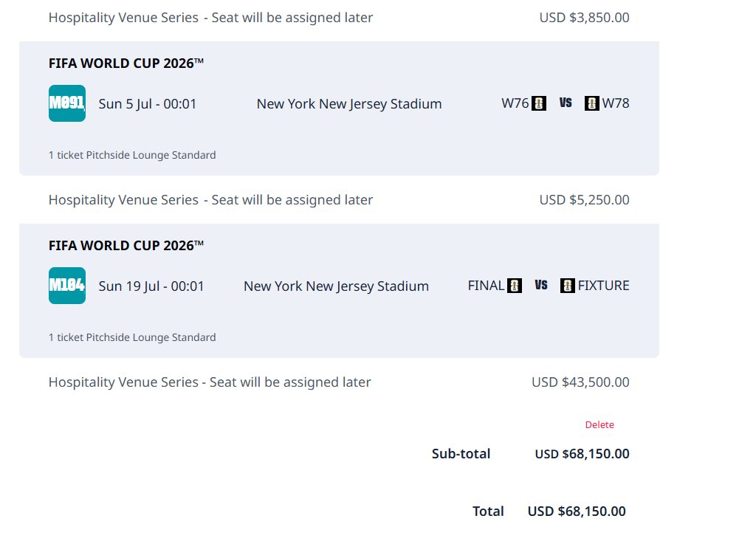The width and height of the screenshot is (756, 541).
Task: Select the trophy icon next to FINAL
Action: click(515, 286)
